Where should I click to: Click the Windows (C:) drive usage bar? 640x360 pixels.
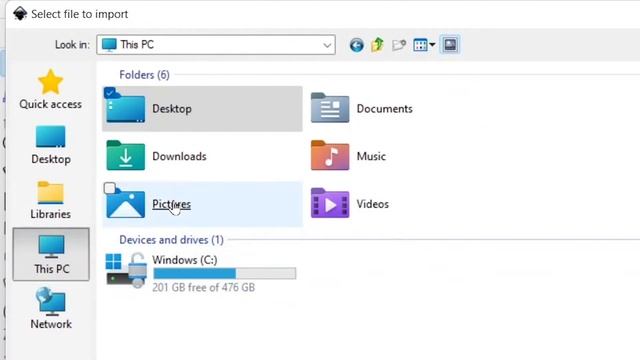[224, 273]
